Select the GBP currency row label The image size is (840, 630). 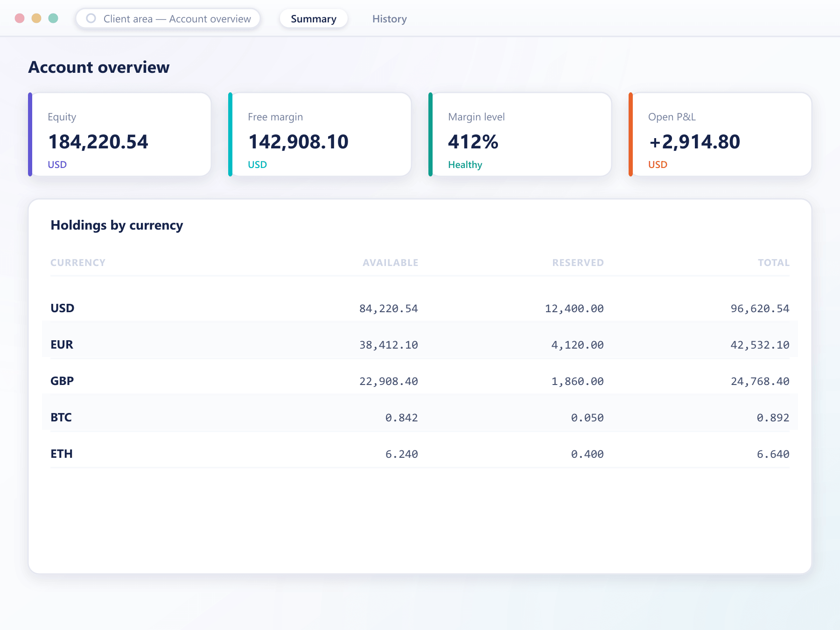62,381
